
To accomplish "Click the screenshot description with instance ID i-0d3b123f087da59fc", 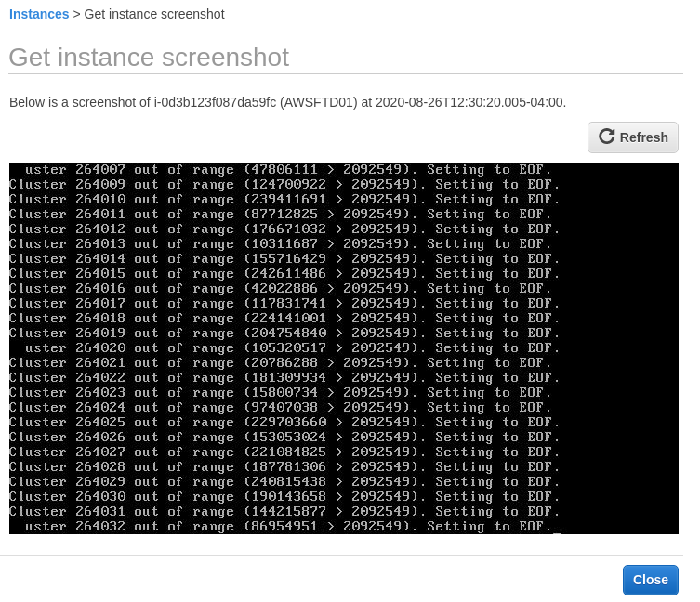I will (x=287, y=102).
